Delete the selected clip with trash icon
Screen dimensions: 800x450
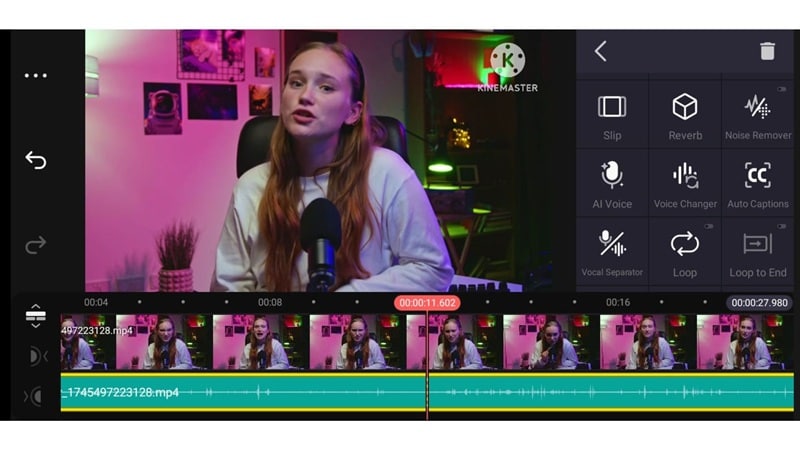point(767,51)
